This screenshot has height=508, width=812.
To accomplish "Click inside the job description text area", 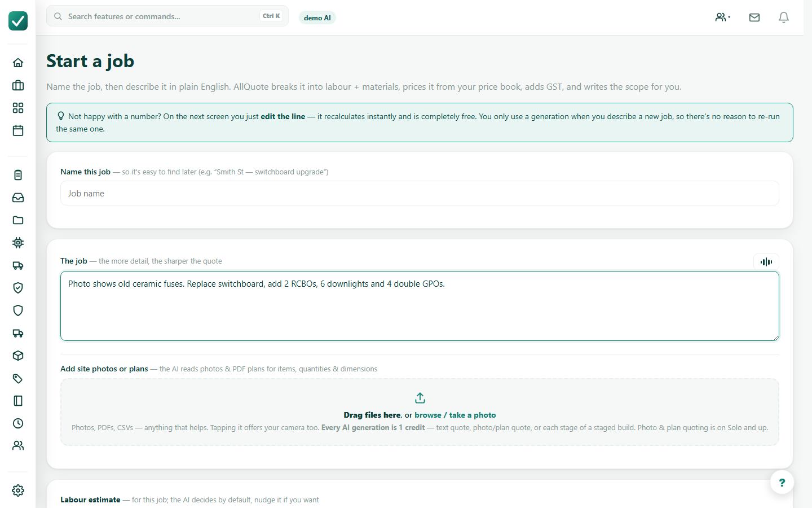I will 420,306.
